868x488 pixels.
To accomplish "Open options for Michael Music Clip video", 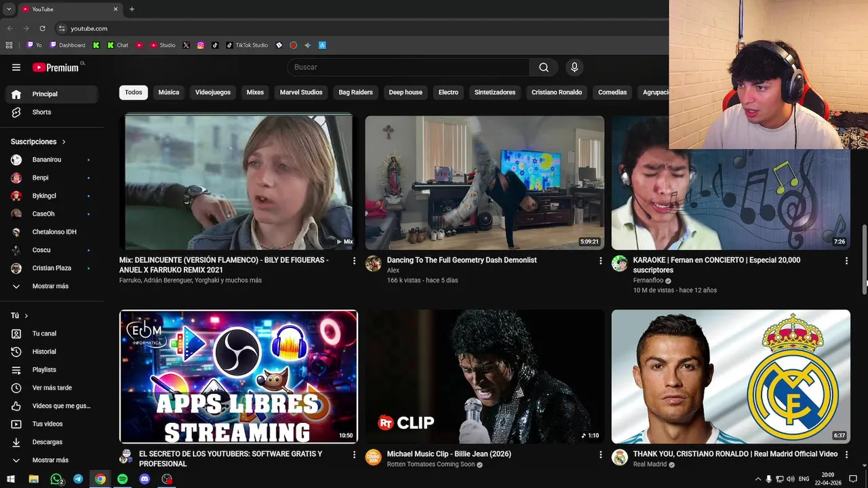I will coord(600,455).
